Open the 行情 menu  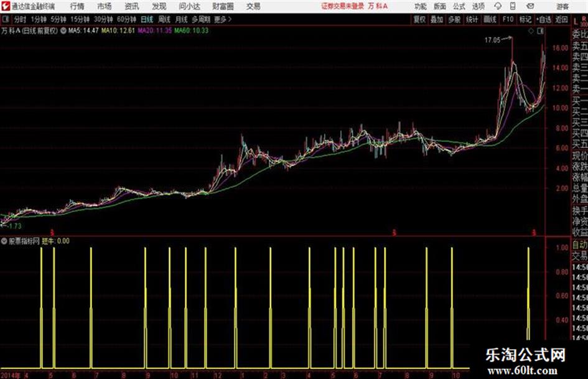pyautogui.click(x=77, y=6)
